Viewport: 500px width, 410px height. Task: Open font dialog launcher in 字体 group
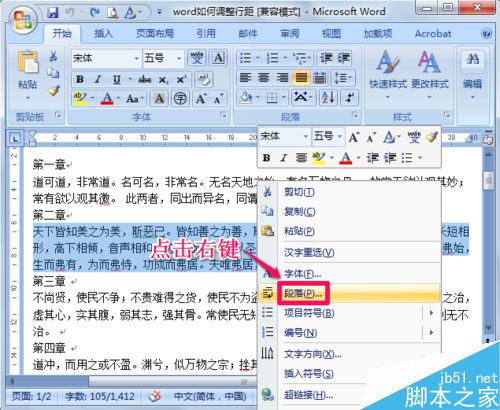tap(223, 115)
